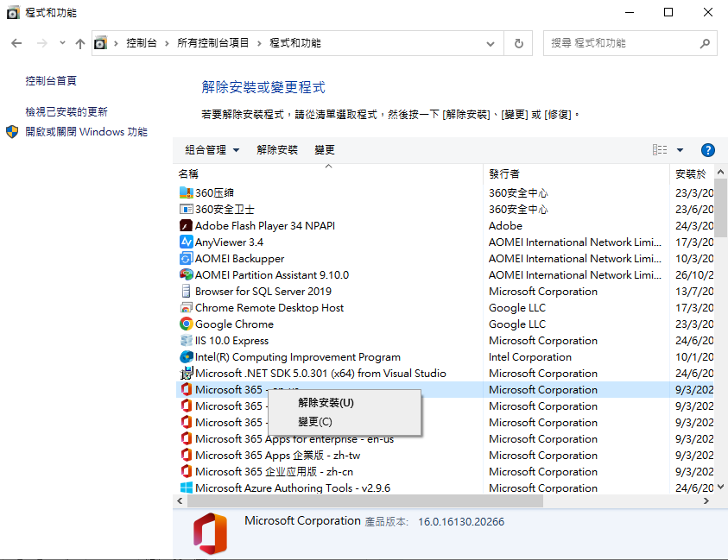Viewport: 728px width, 560px height.
Task: Select the Adobe Flash Player icon
Action: pos(187,225)
